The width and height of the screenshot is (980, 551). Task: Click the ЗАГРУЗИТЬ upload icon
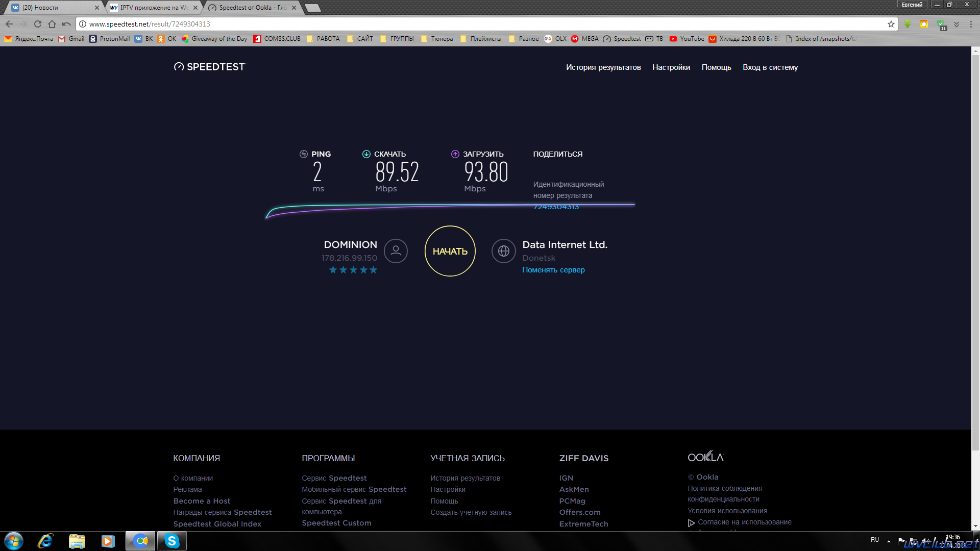coord(455,154)
